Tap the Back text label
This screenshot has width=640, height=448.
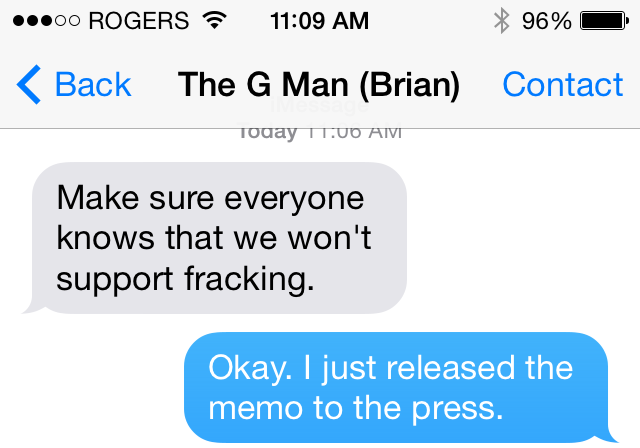pyautogui.click(x=93, y=84)
